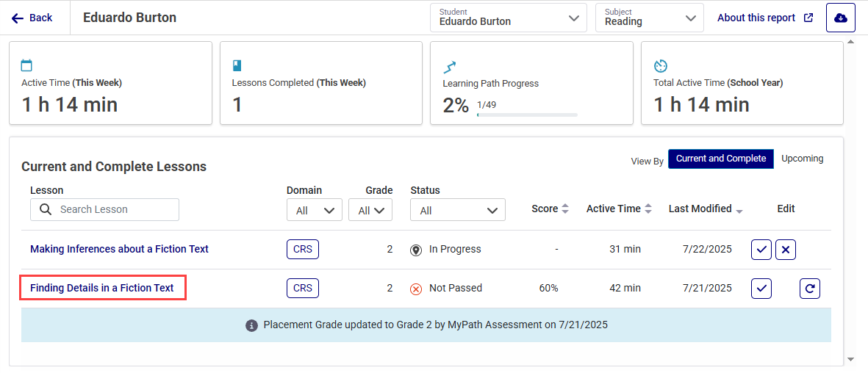Click the Not Passed status text

(456, 289)
